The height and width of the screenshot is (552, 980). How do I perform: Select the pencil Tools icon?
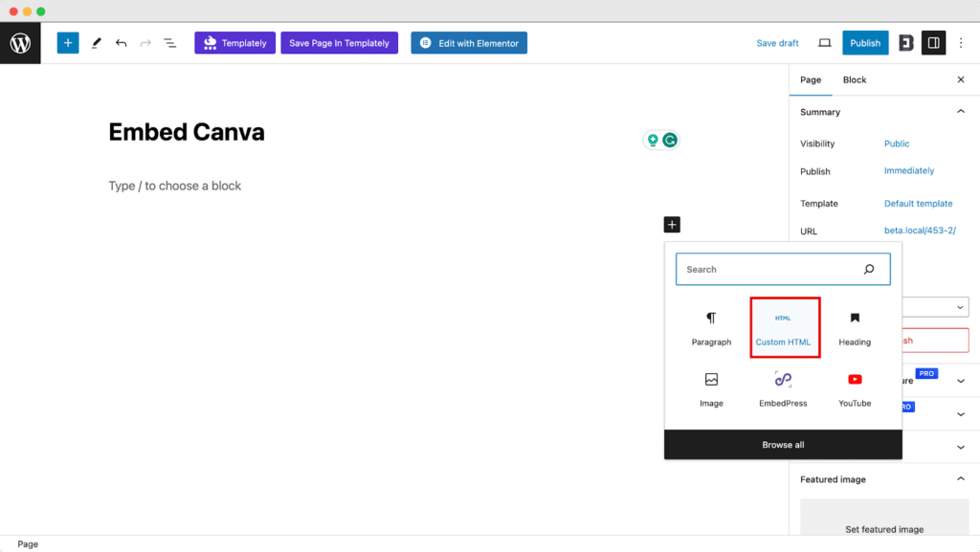(96, 43)
